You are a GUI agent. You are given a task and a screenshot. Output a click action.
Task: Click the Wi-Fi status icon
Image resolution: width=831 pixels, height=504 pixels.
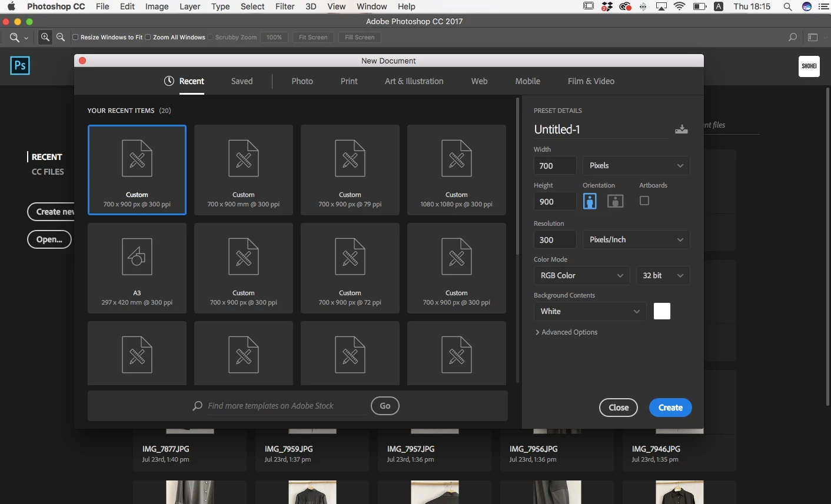(680, 6)
